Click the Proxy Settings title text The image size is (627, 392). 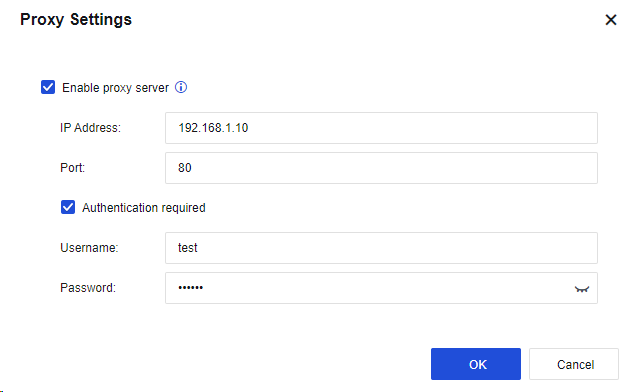coord(76,20)
